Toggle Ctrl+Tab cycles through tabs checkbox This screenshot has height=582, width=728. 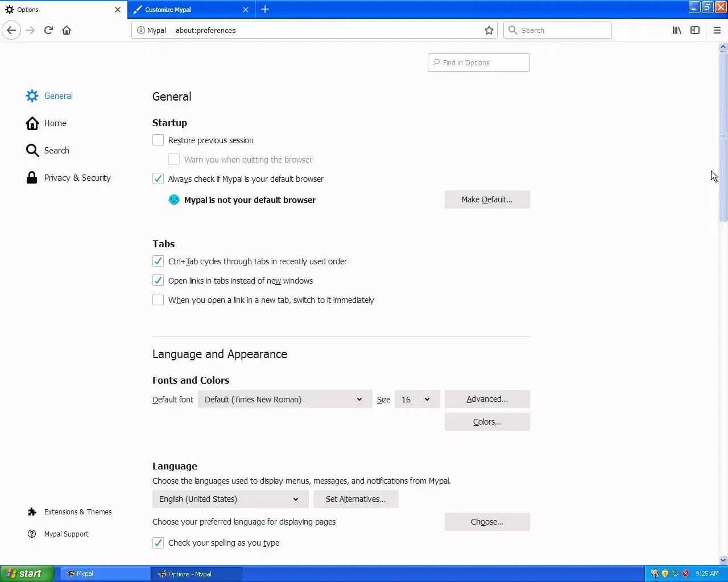point(158,261)
